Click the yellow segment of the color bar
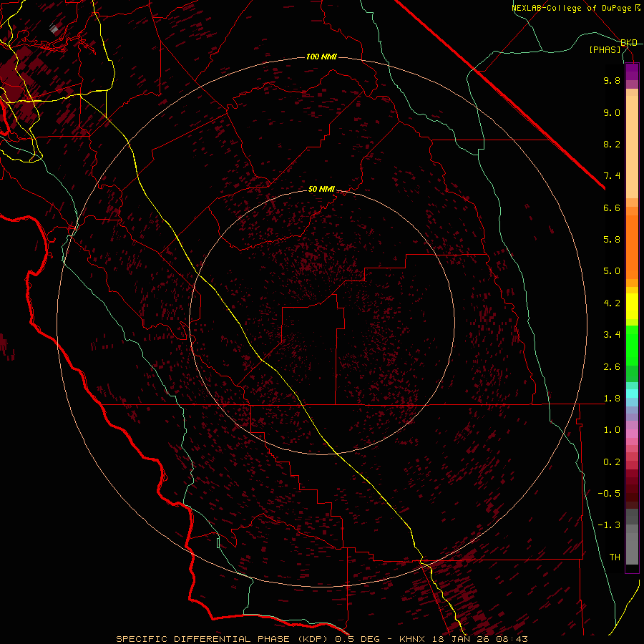644x644 pixels. point(632,306)
